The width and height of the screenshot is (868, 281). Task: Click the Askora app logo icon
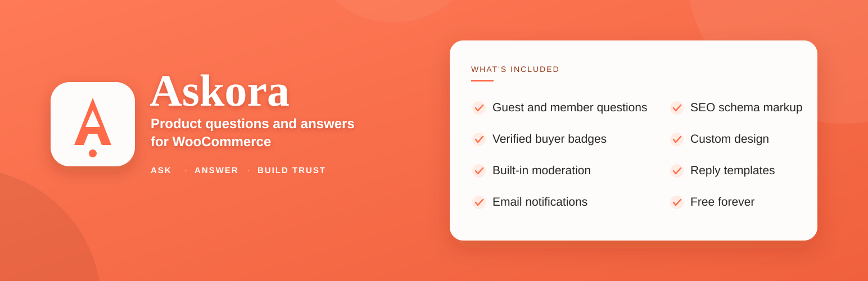pos(93,124)
